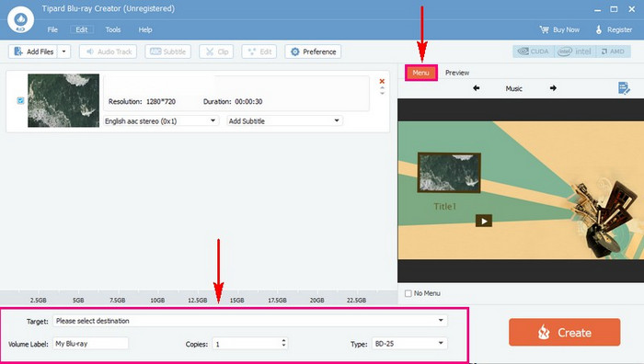The height and width of the screenshot is (364, 644).
Task: Click the ocean video thumbnail in file list
Action: [x=63, y=100]
